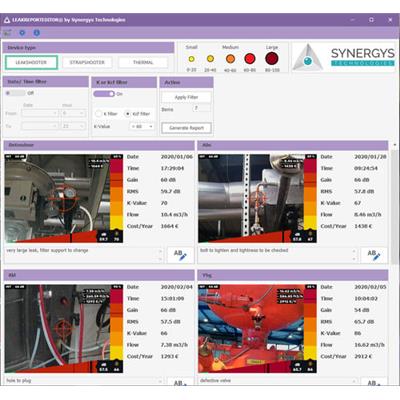The width and height of the screenshot is (400, 400).
Task: Click AB edit icon beside 'hole to plug'
Action: 180,382
